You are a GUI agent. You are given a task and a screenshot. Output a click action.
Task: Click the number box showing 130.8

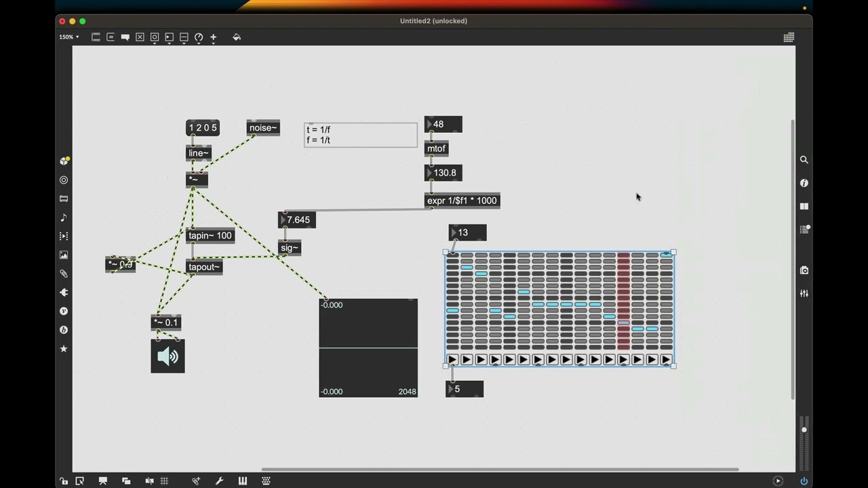(443, 173)
